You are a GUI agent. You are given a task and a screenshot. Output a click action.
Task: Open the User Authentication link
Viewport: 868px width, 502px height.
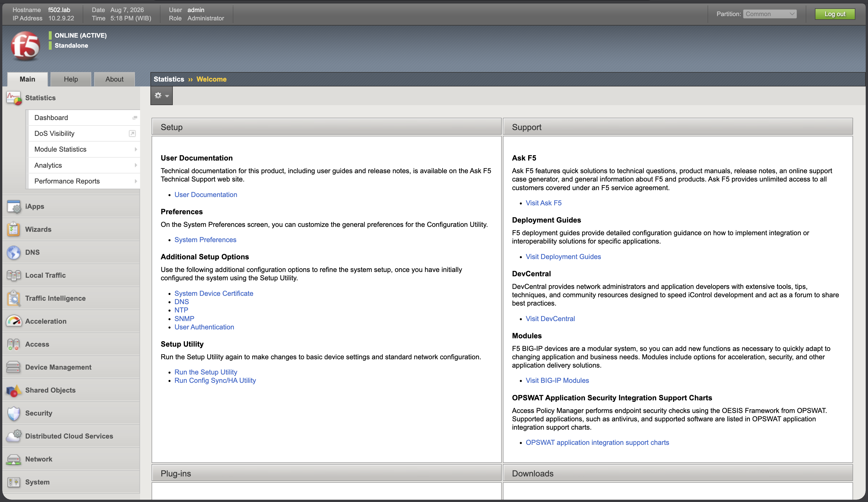(204, 327)
